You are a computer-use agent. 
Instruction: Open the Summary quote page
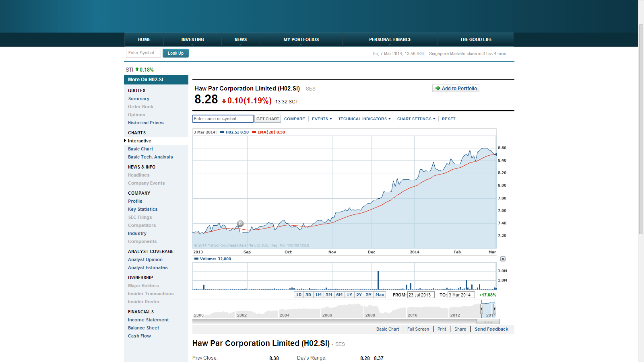pyautogui.click(x=139, y=99)
